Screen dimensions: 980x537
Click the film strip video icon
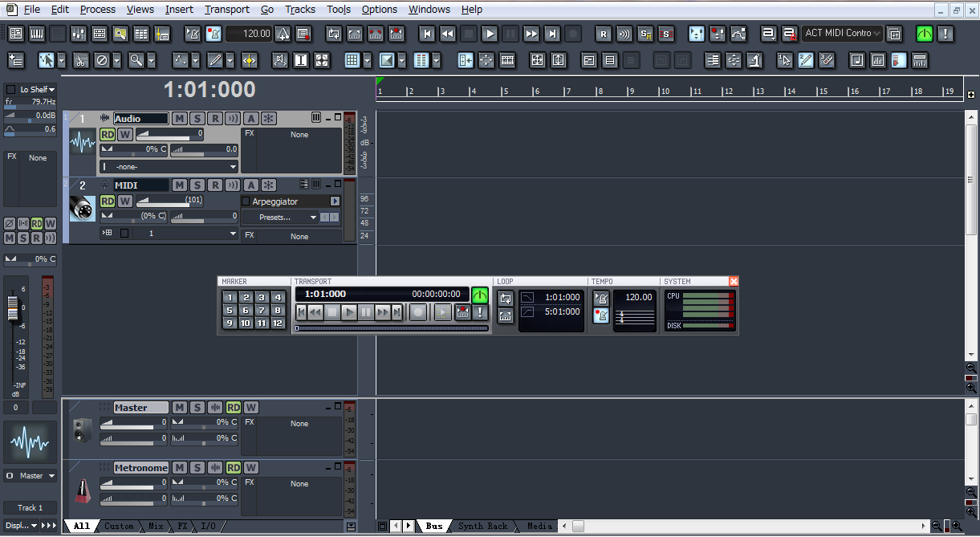pos(507,60)
